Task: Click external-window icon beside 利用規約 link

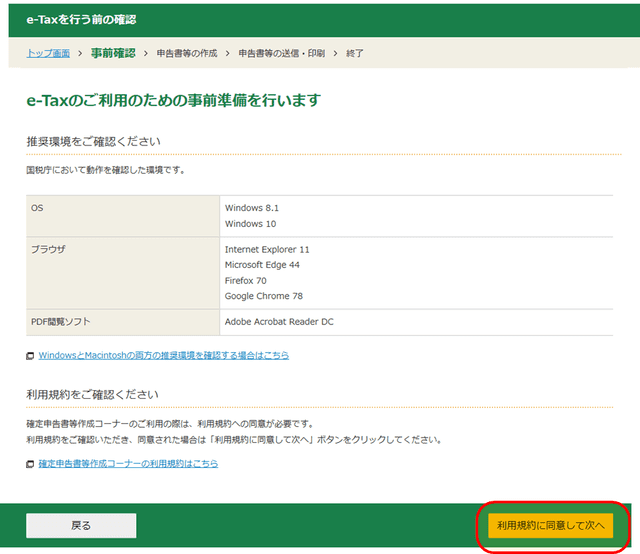Action: click(30, 464)
